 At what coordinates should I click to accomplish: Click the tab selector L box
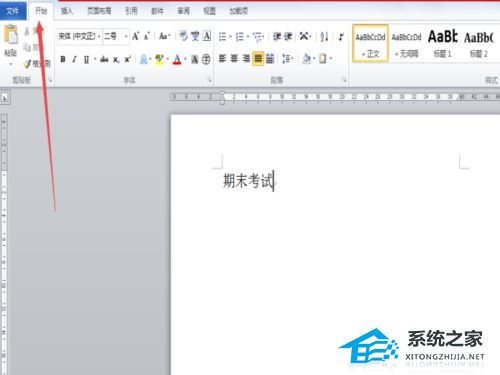5,98
